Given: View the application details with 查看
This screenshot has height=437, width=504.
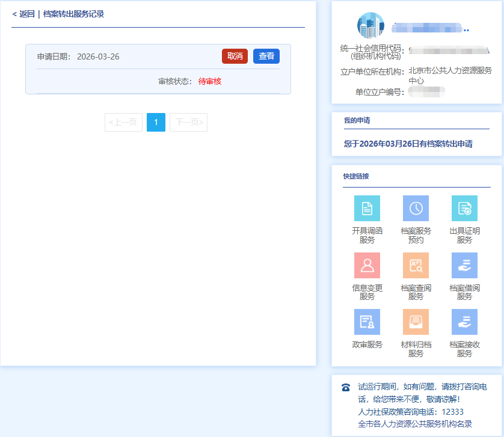Looking at the screenshot, I should pos(266,56).
